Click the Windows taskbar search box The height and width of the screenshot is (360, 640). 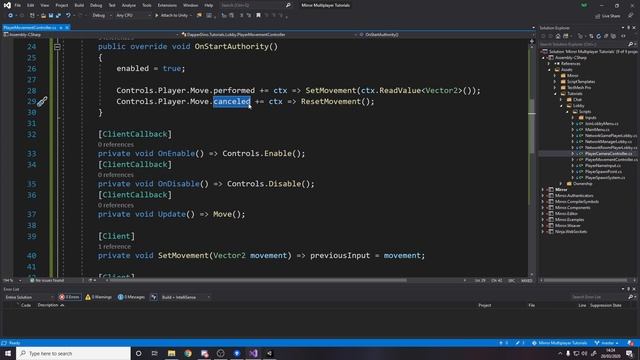[73, 353]
